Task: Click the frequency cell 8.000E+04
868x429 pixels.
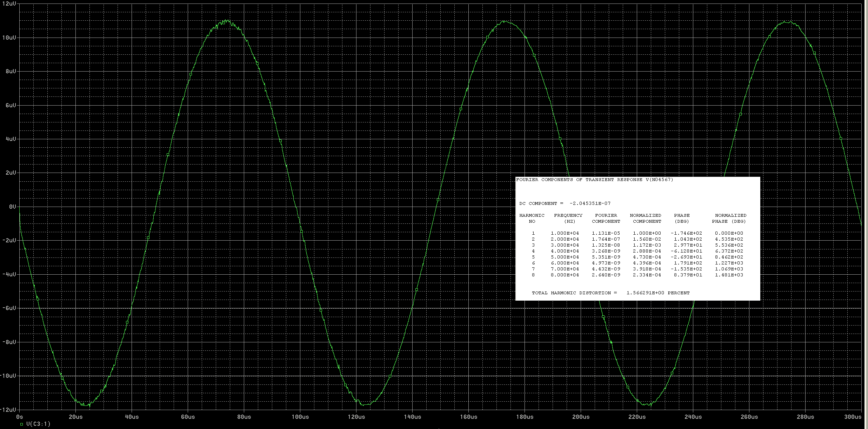Action: (565, 275)
